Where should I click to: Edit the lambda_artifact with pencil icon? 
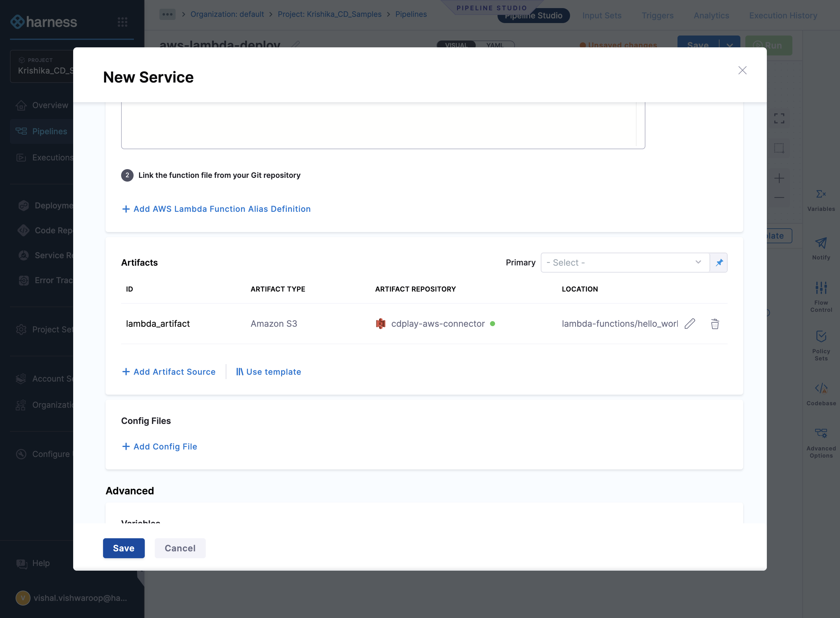click(x=690, y=324)
